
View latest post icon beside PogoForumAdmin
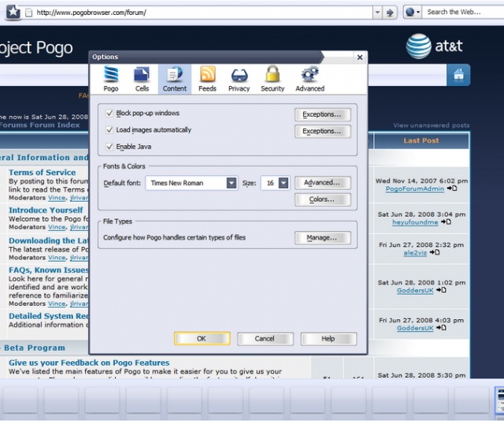tap(452, 188)
